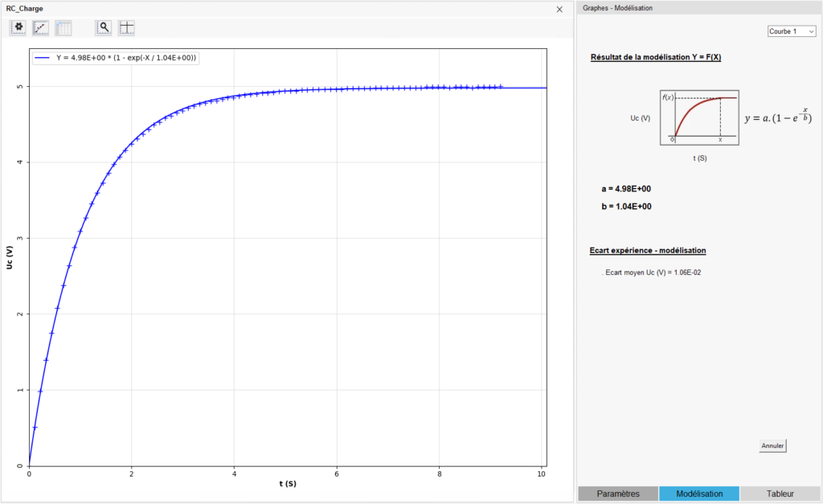Click the exponential model thumbnail image
Screen dimensions: 823x504
tap(698, 118)
